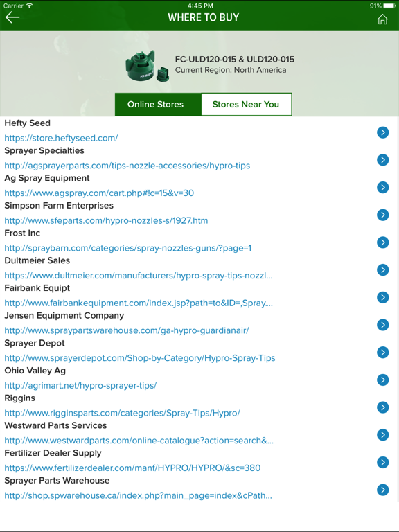Visit the agrimart.net hypro-sprayer-tips link
Viewport: 399px width, 532px height.
80,385
